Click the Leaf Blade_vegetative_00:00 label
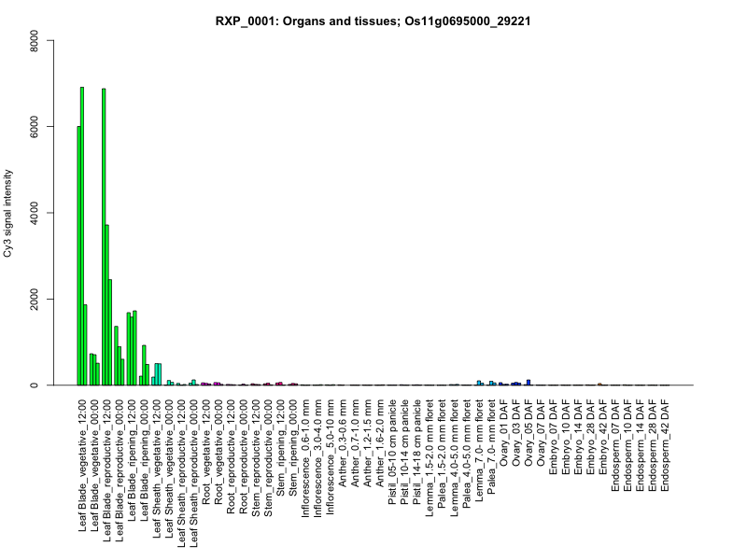The width and height of the screenshot is (747, 560). pyautogui.click(x=94, y=466)
